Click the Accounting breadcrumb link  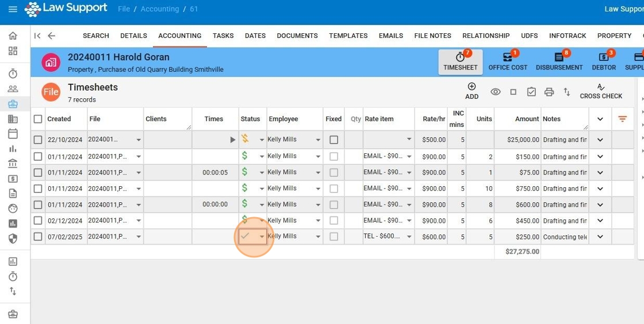[x=160, y=9]
